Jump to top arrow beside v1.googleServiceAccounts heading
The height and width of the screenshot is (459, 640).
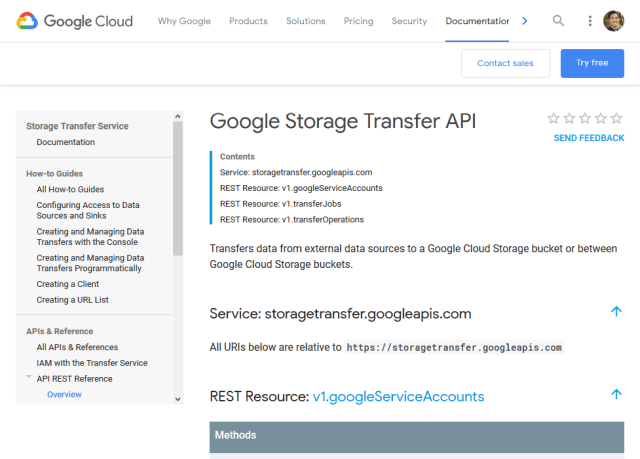pyautogui.click(x=616, y=394)
